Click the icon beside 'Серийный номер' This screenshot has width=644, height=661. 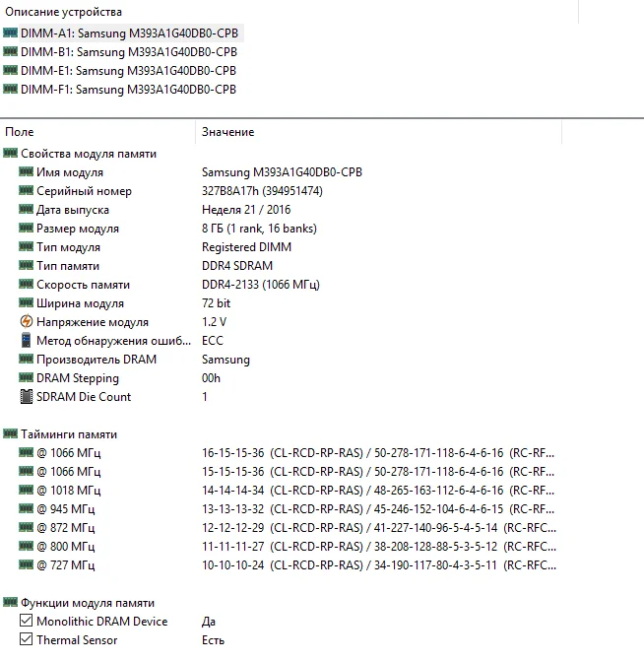pos(26,190)
